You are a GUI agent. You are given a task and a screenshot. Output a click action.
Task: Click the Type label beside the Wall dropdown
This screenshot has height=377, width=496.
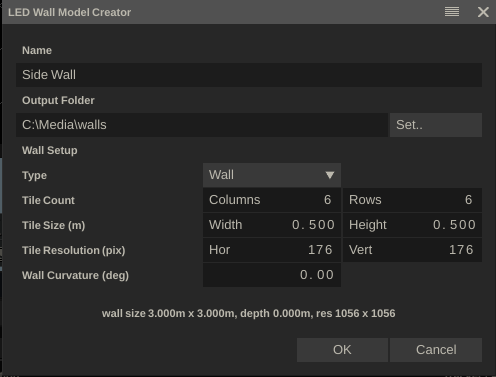point(34,175)
